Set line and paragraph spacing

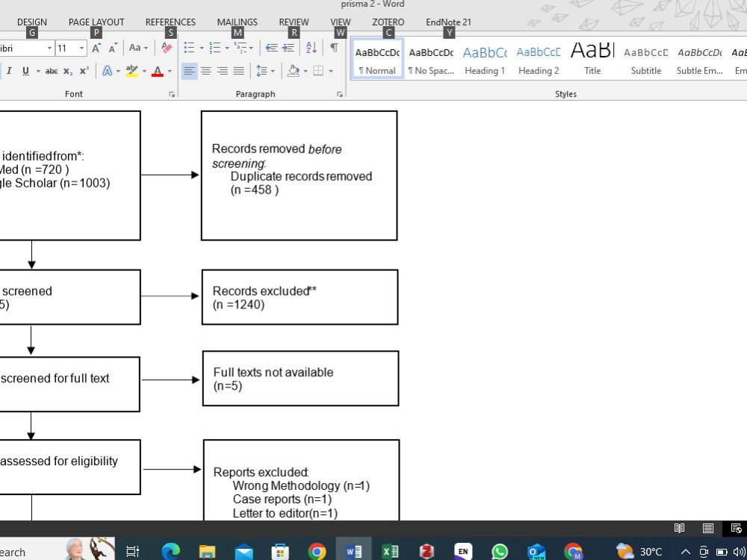pos(261,71)
